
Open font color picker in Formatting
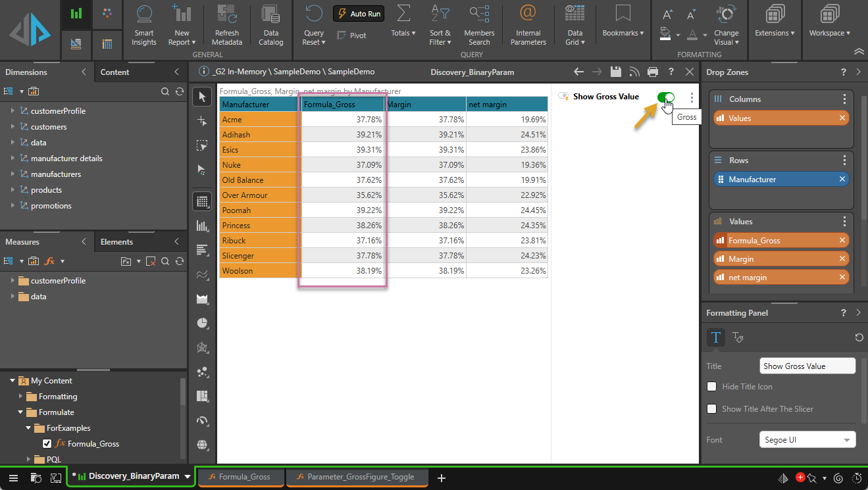696,34
